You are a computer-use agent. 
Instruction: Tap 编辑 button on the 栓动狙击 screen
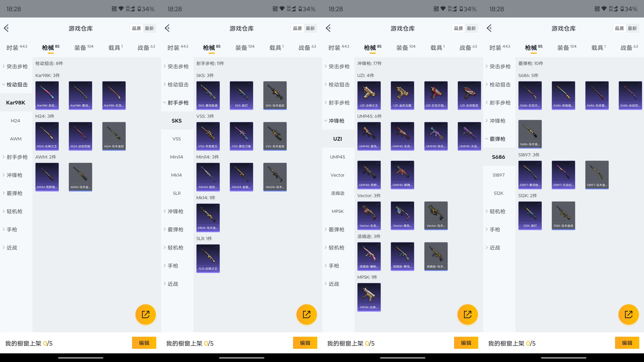coord(144,343)
